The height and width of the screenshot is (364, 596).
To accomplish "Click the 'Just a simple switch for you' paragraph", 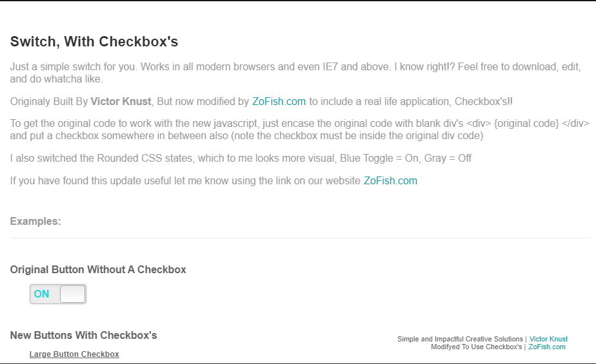I will tap(295, 73).
